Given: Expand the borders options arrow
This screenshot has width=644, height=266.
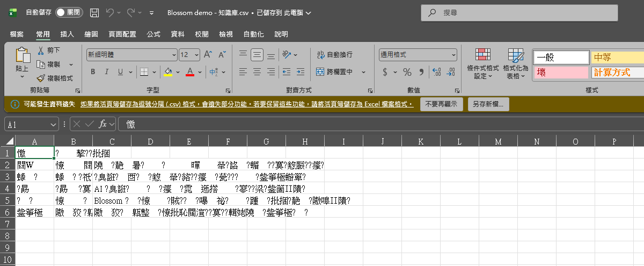Looking at the screenshot, I should pyautogui.click(x=153, y=72).
